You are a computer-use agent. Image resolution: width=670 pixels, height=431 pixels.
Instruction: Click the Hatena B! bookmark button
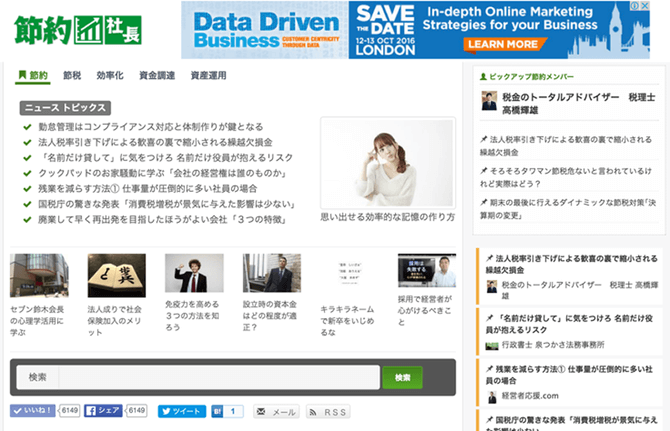(x=220, y=411)
